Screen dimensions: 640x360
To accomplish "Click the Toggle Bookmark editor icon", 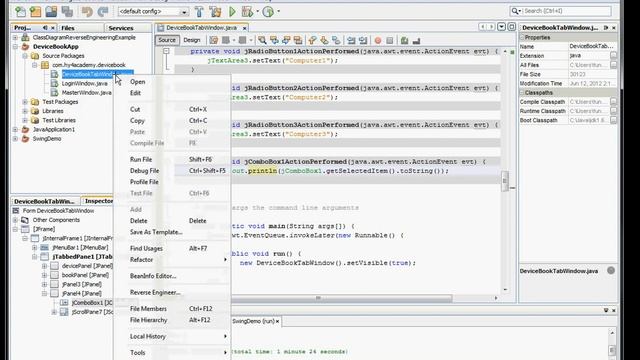I will [336, 40].
